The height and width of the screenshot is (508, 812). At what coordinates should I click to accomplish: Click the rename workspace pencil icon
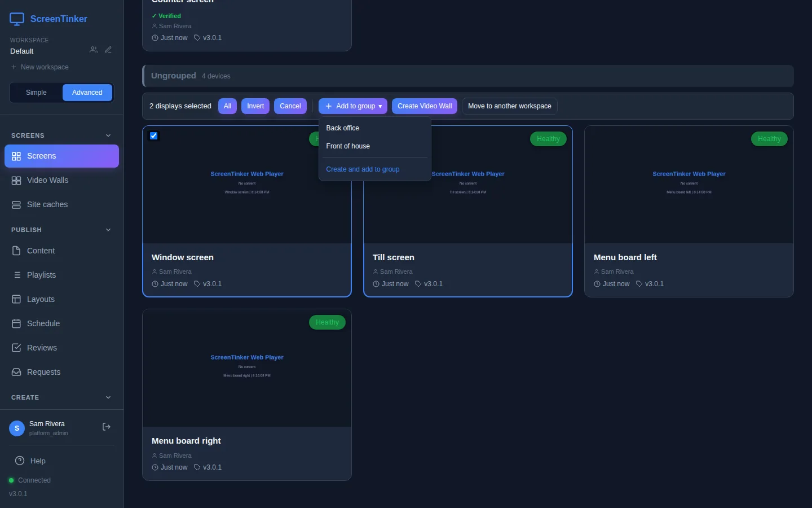click(x=108, y=50)
